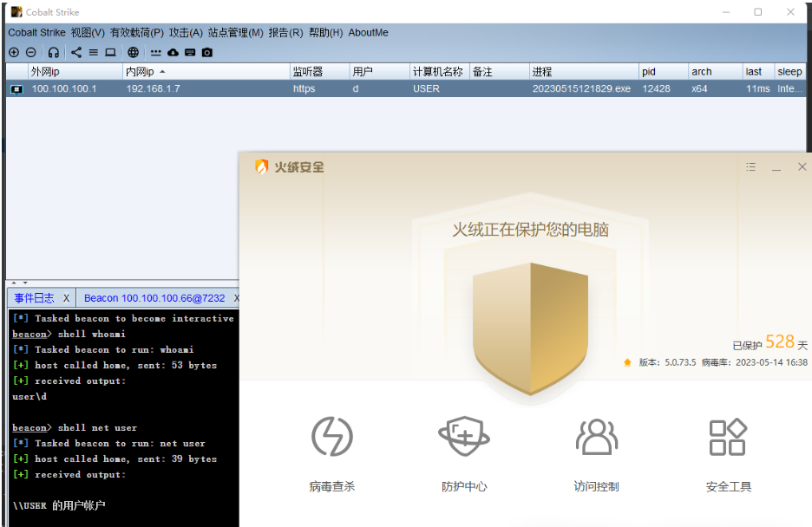
Task: Open the AboutMe menu
Action: pos(368,33)
